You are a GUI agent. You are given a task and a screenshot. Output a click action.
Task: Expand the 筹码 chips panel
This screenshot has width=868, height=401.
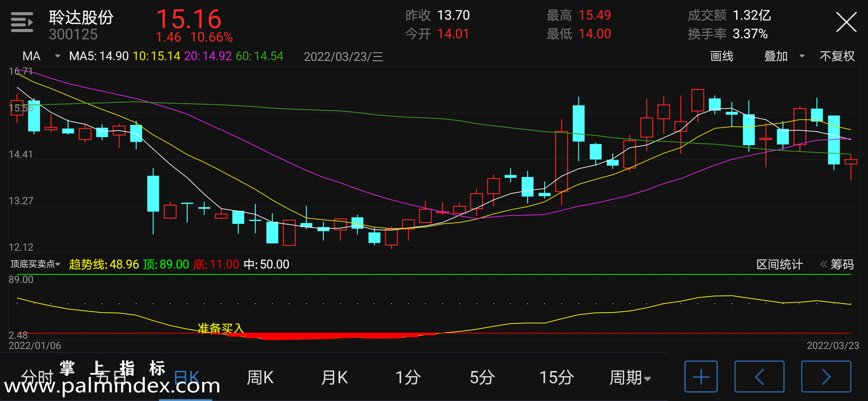[x=837, y=264]
